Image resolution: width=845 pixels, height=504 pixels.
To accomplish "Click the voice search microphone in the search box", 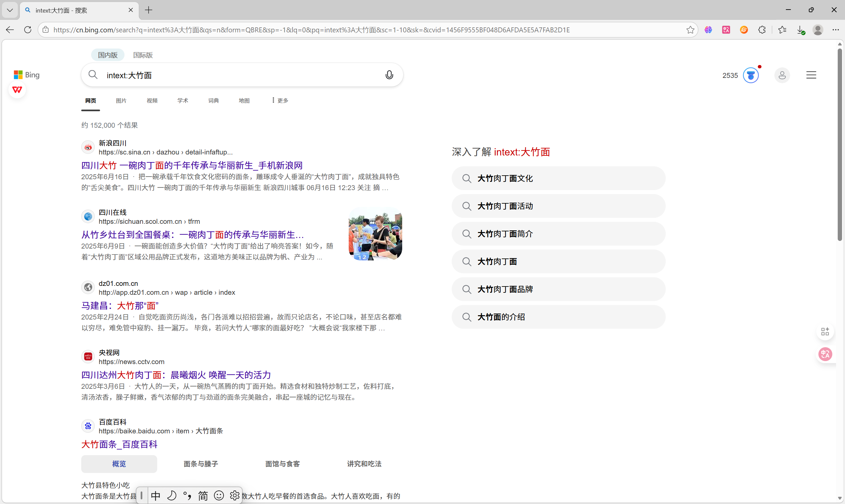I will 389,75.
